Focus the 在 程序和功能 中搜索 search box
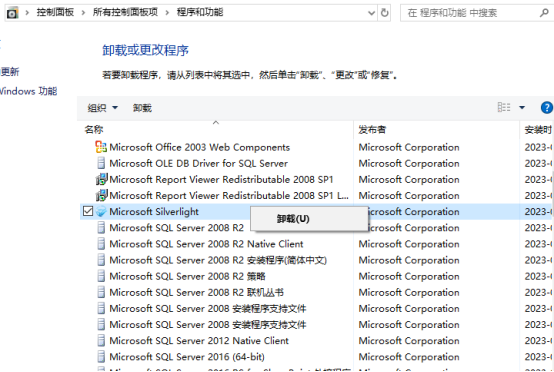This screenshot has height=372, width=554. [x=470, y=13]
